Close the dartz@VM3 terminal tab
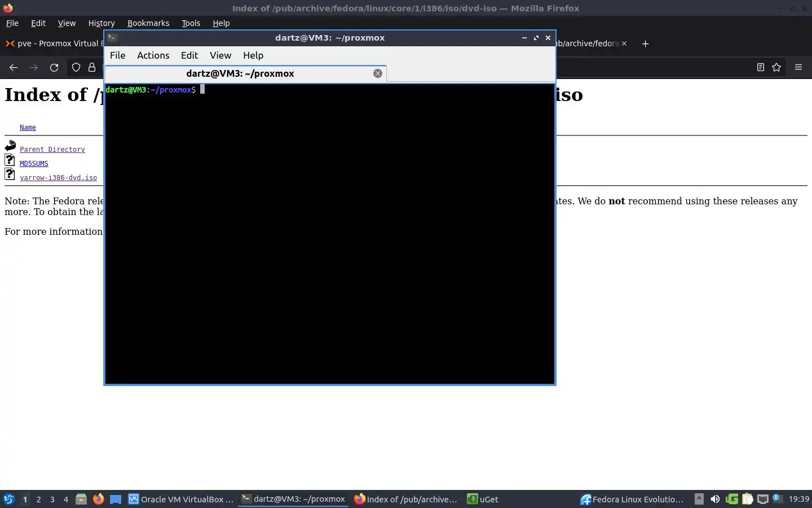This screenshot has height=508, width=812. click(x=378, y=73)
